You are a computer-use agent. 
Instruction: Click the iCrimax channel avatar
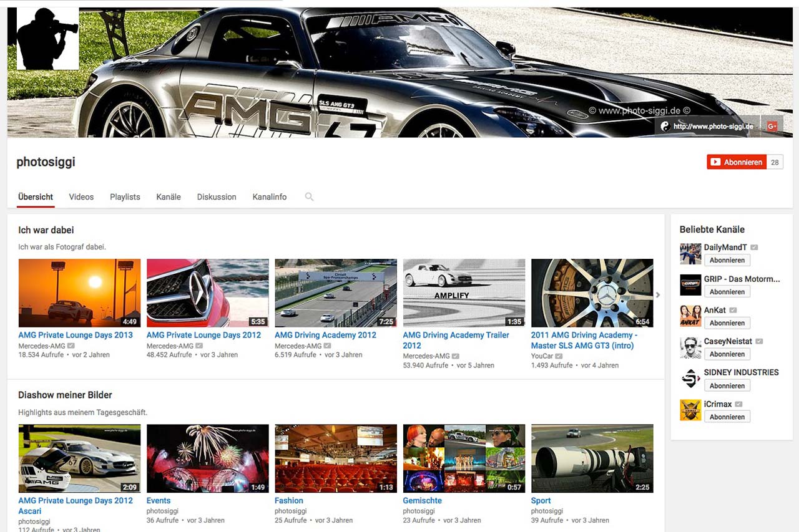690,410
